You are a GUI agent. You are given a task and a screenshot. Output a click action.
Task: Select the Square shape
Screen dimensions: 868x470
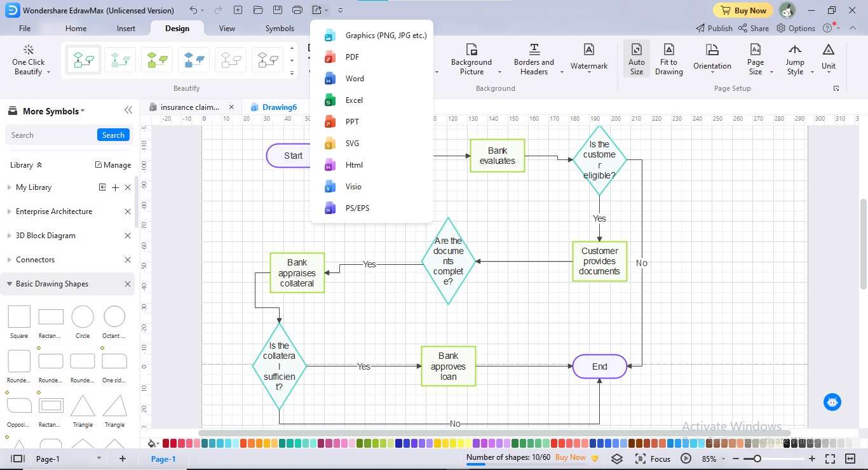19,317
